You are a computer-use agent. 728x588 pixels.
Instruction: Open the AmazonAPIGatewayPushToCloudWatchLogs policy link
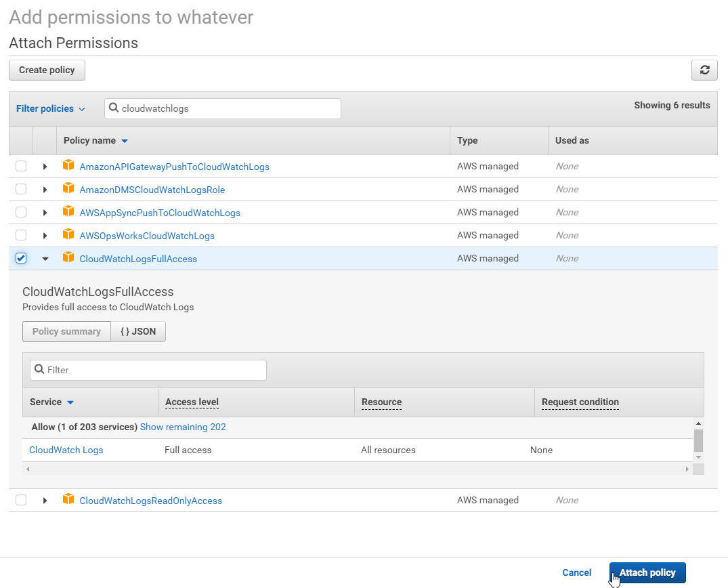coord(174,167)
